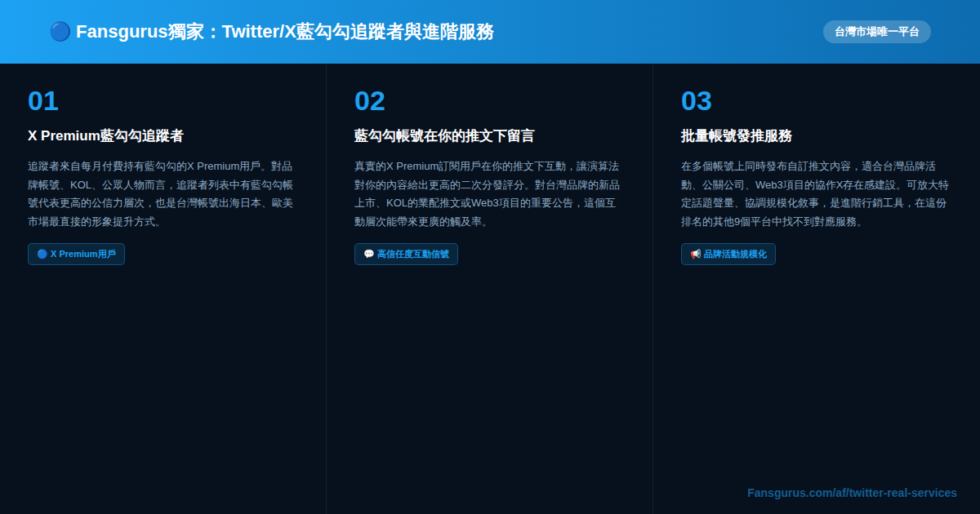Click the loudspeaker icon in the third column
This screenshot has width=980, height=514.
pyautogui.click(x=693, y=254)
